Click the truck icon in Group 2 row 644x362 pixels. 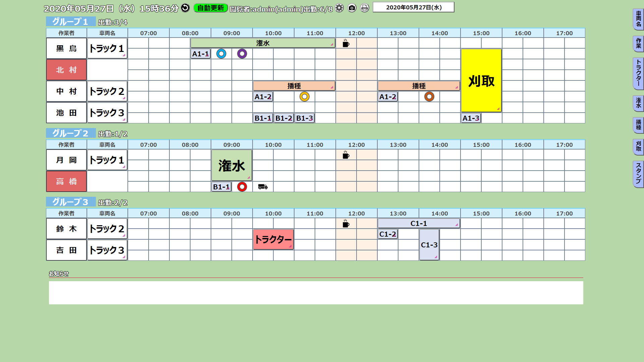tap(263, 187)
